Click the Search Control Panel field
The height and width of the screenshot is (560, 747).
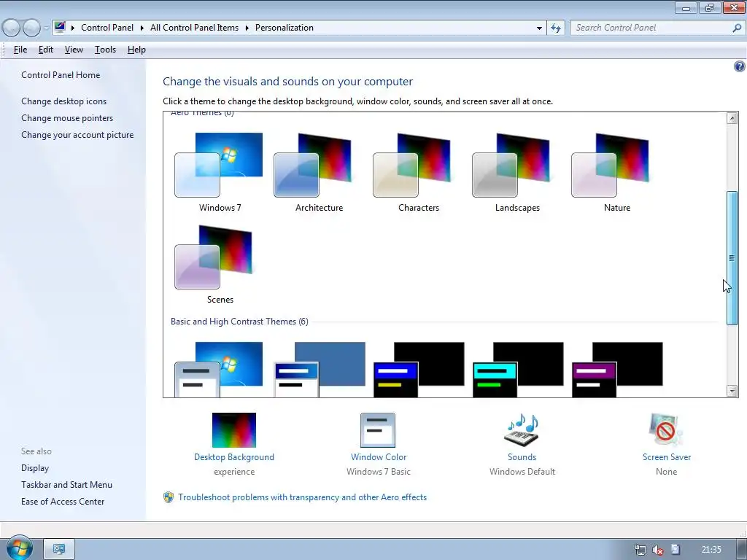[x=651, y=28]
